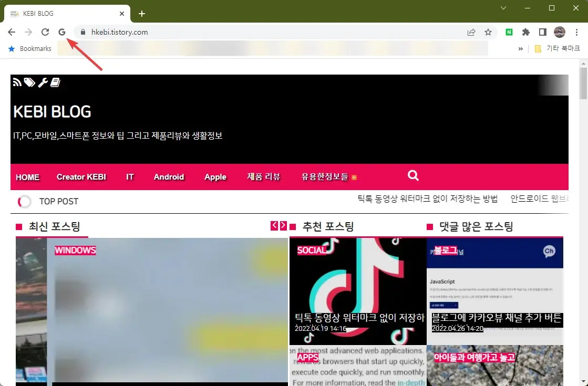The width and height of the screenshot is (588, 386).
Task: Open the blog's RSS feed icon
Action: coord(16,82)
